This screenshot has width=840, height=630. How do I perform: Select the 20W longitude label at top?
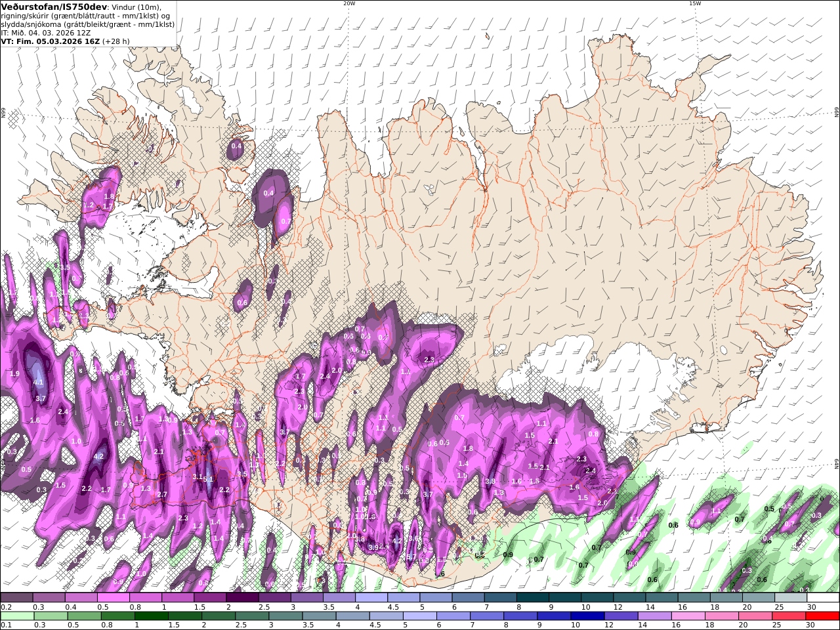(x=349, y=3)
